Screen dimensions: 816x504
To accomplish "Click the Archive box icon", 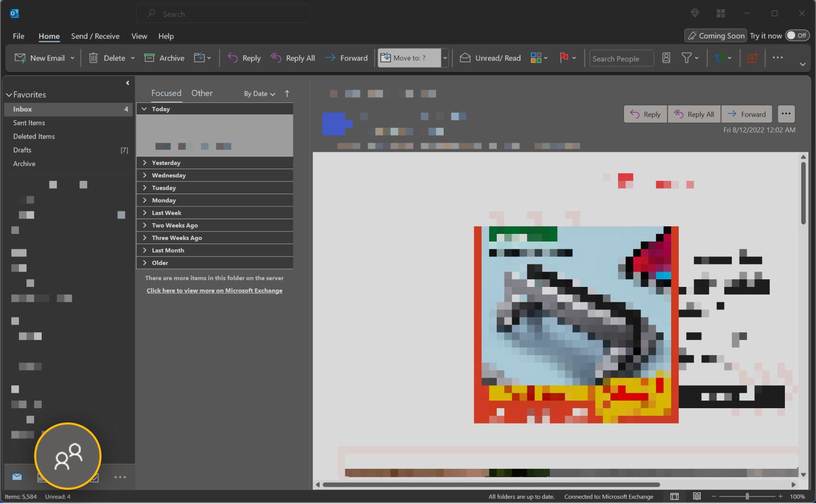I will pyautogui.click(x=149, y=58).
